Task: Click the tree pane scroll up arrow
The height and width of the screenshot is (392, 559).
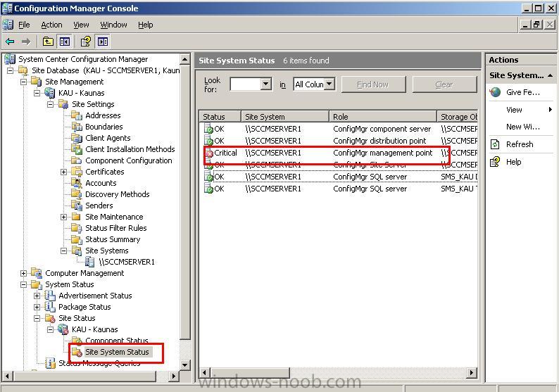Action: point(184,59)
